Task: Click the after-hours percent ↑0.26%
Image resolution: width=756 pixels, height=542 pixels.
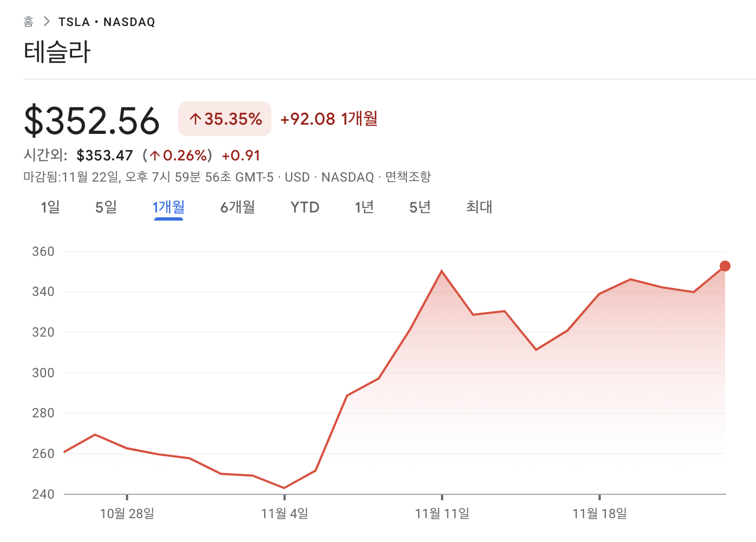Action: 178,156
